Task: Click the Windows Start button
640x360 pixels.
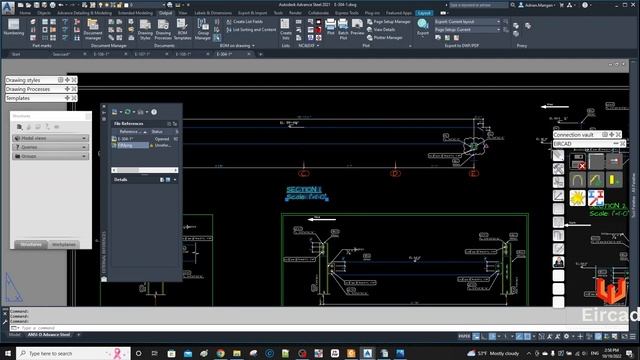Action: point(8,353)
